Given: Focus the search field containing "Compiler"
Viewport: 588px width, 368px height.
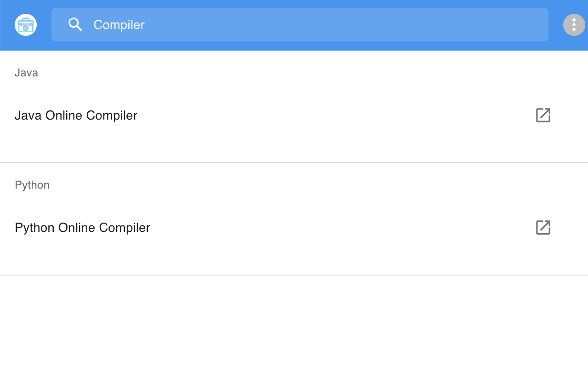Looking at the screenshot, I should [299, 25].
